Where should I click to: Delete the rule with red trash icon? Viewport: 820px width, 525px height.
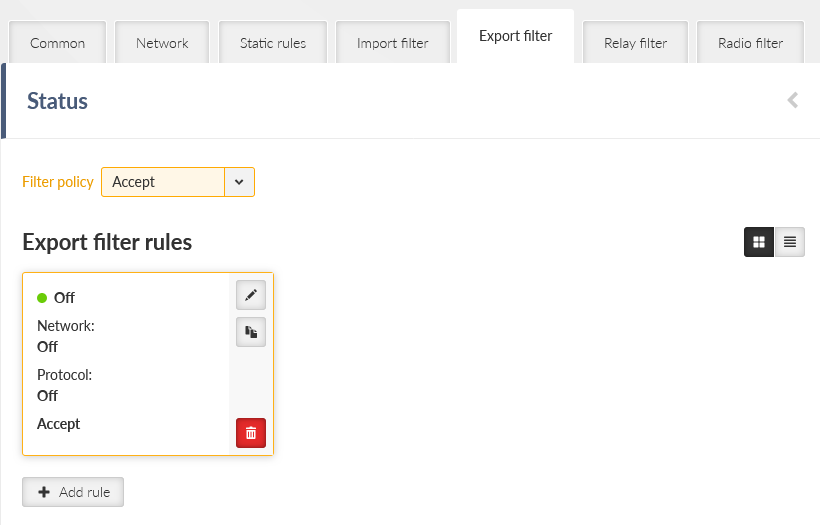251,433
